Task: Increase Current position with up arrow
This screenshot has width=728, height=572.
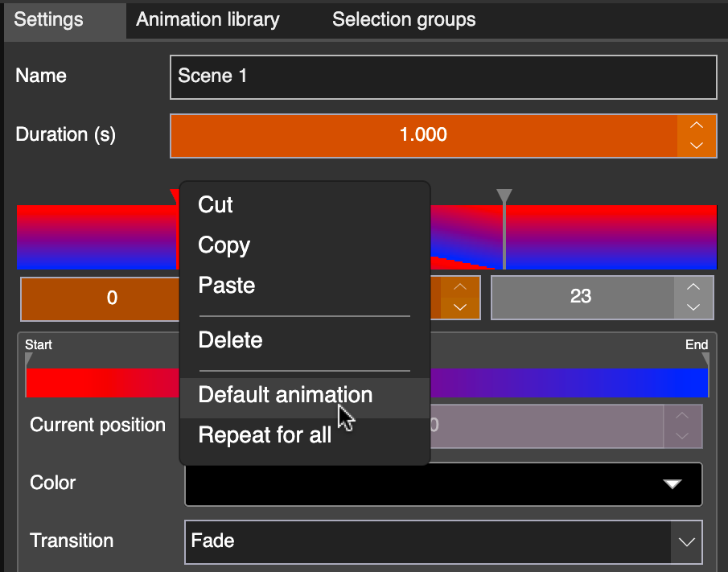Action: click(x=682, y=416)
